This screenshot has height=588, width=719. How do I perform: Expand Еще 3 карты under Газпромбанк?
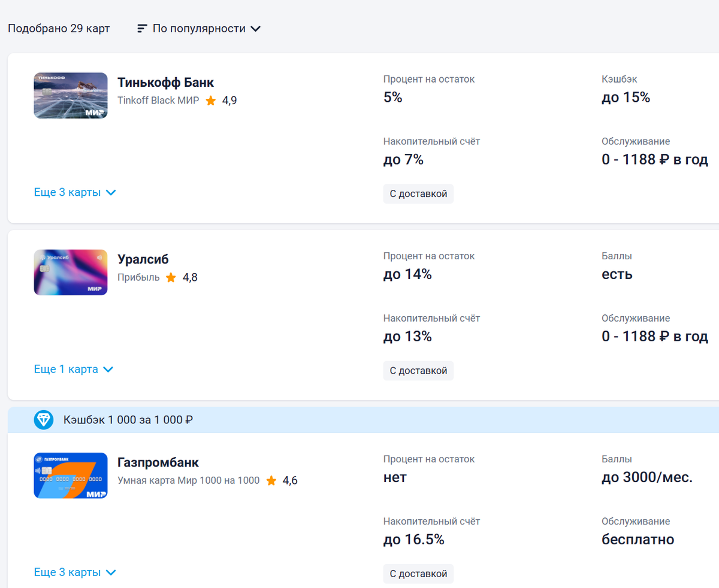coord(74,572)
